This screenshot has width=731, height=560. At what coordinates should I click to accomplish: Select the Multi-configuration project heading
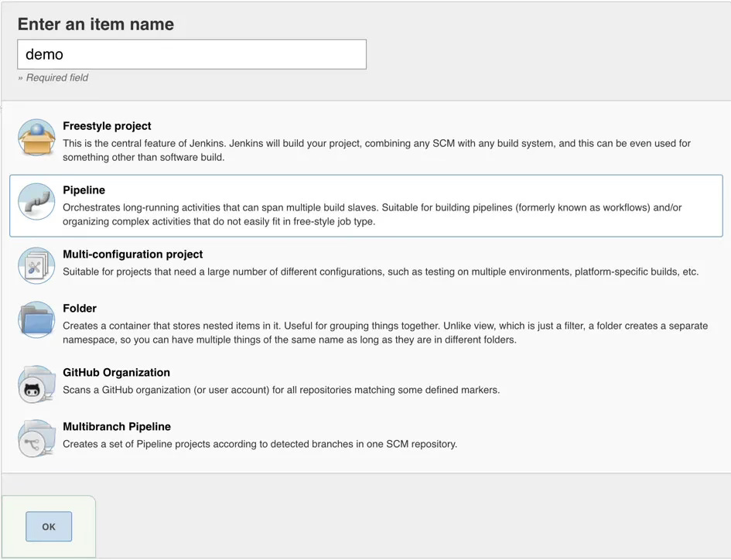[133, 254]
